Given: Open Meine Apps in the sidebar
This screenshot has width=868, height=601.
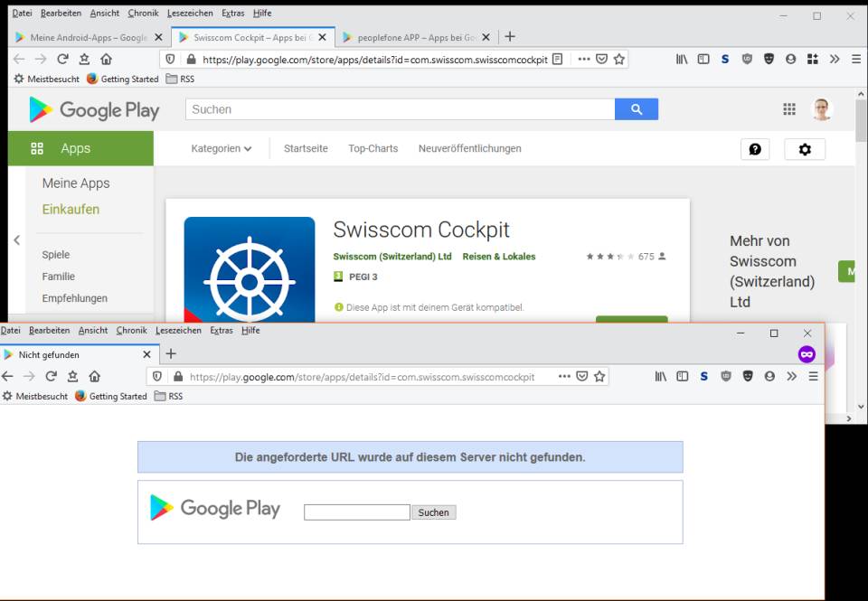Looking at the screenshot, I should click(76, 183).
